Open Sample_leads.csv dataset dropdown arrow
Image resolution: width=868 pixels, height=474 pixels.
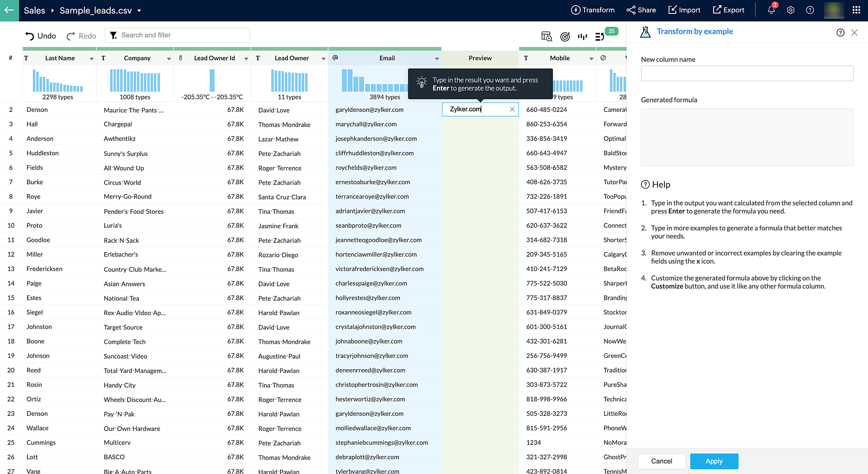[139, 11]
